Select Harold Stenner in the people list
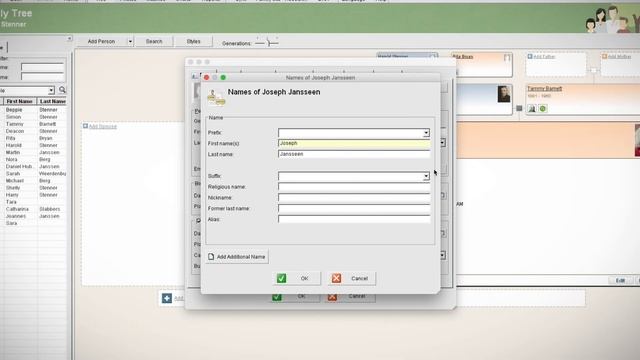This screenshot has height=360, width=640. click(x=33, y=145)
